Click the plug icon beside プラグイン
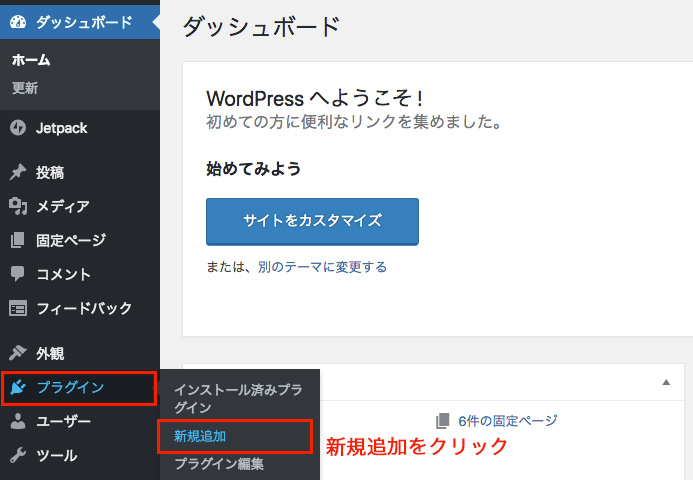This screenshot has height=480, width=693. click(18, 387)
